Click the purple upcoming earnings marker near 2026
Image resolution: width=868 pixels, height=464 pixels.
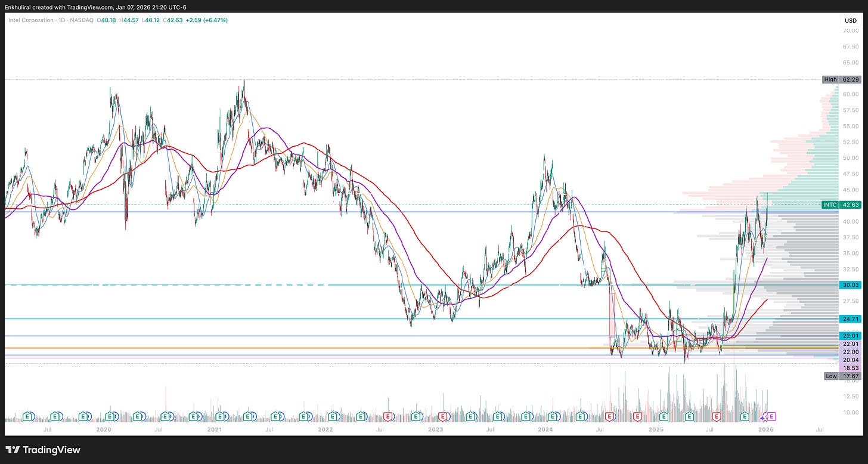pos(771,416)
